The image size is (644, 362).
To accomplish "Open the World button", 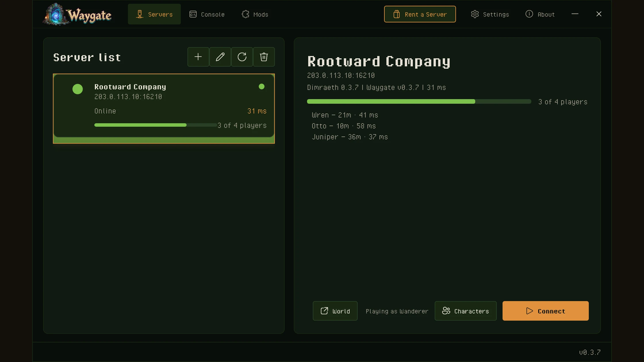I will (335, 311).
